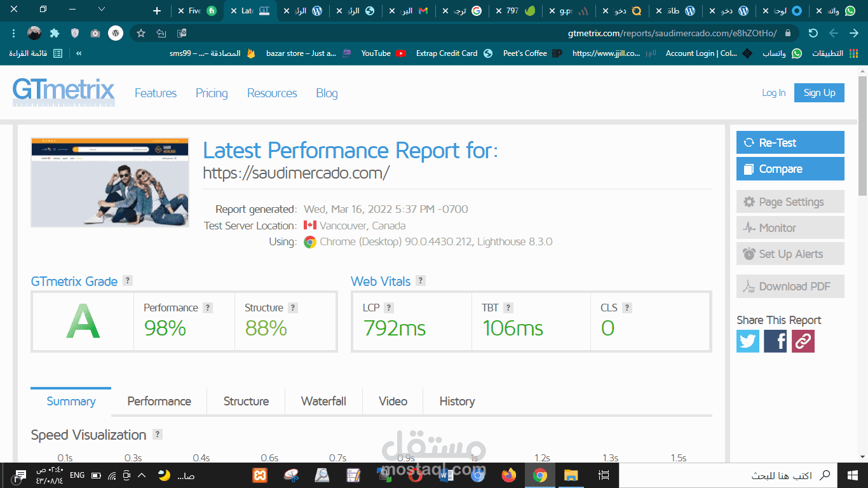
Task: Share report on Twitter
Action: [748, 341]
